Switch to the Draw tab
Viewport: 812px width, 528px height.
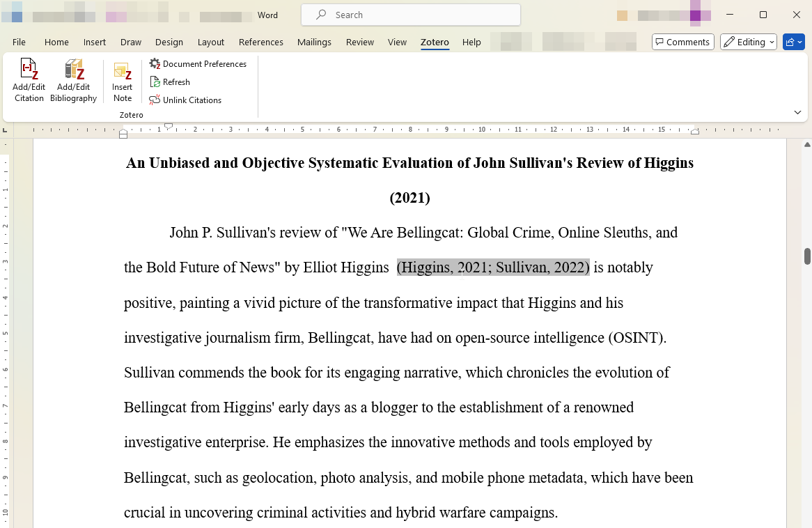[x=130, y=42]
